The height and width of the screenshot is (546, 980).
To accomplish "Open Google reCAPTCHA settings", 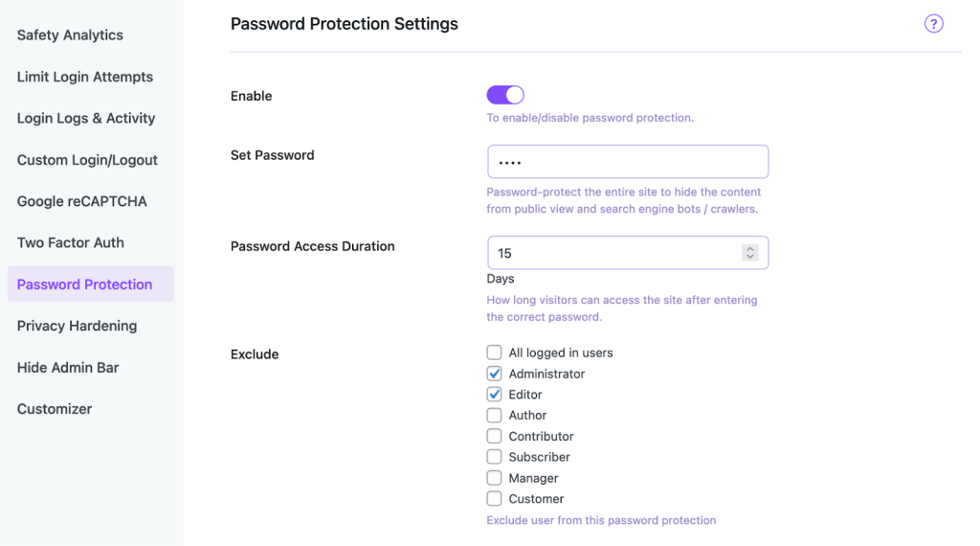I will click(x=81, y=201).
